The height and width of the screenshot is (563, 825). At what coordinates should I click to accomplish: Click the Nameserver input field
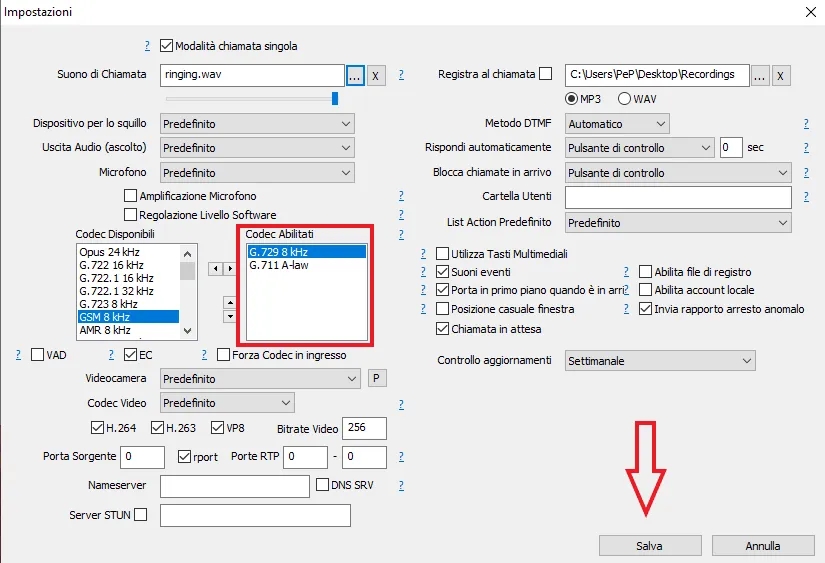235,486
